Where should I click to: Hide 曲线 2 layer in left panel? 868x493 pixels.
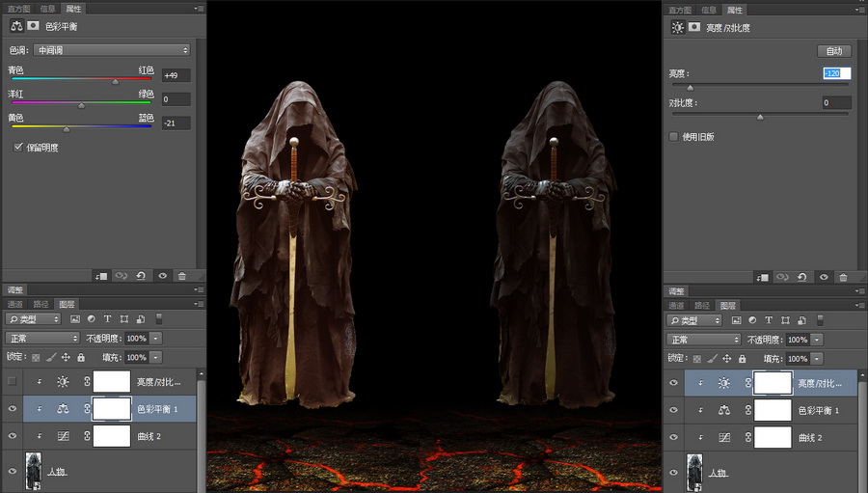13,436
